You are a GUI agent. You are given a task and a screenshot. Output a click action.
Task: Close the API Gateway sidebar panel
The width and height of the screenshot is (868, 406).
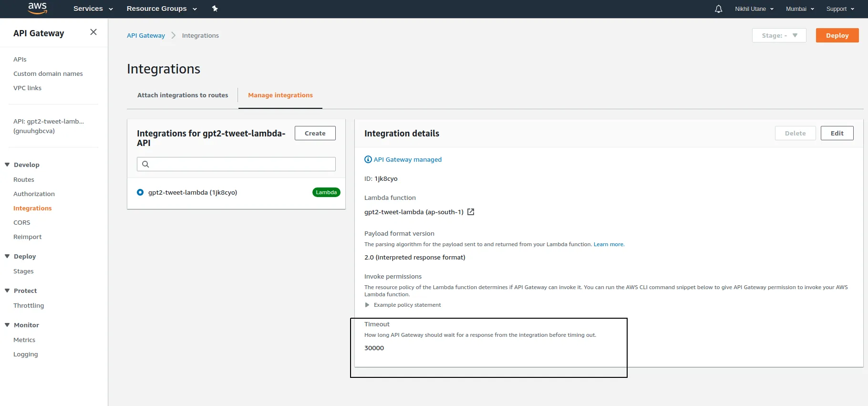tap(93, 32)
